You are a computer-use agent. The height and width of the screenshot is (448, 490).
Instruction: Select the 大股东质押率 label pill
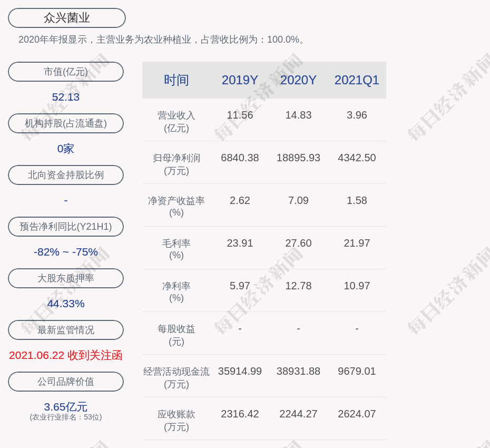point(66,278)
